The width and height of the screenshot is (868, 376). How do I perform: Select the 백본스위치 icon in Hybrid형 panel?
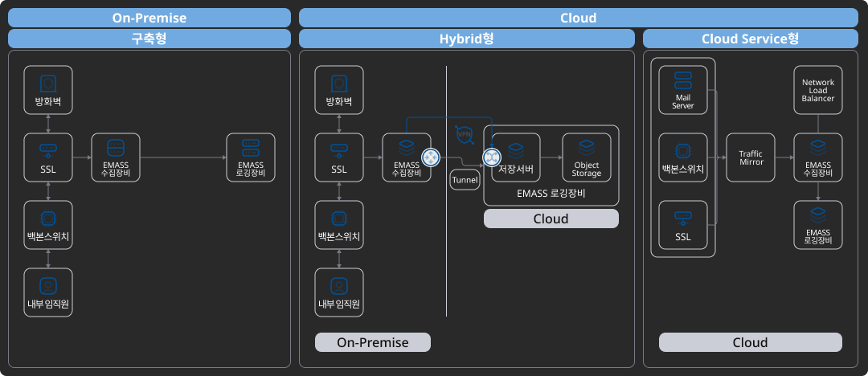click(x=339, y=218)
